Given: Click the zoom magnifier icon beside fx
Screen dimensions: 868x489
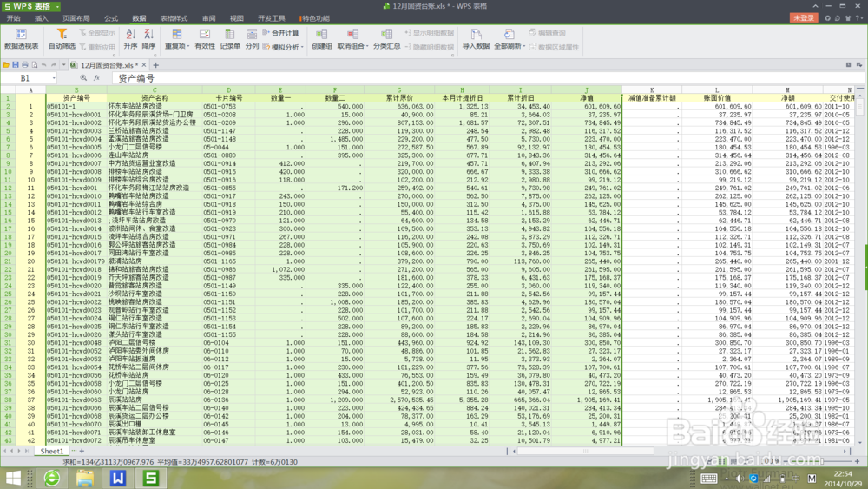Looking at the screenshot, I should click(x=83, y=78).
